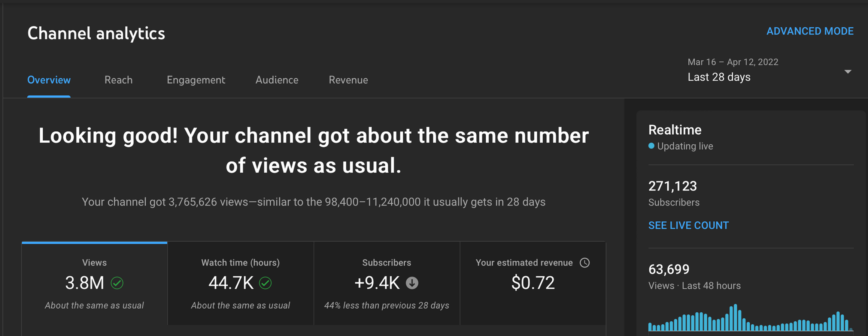This screenshot has height=336, width=868.
Task: Click SEE LIVE COUNT
Action: pyautogui.click(x=688, y=225)
